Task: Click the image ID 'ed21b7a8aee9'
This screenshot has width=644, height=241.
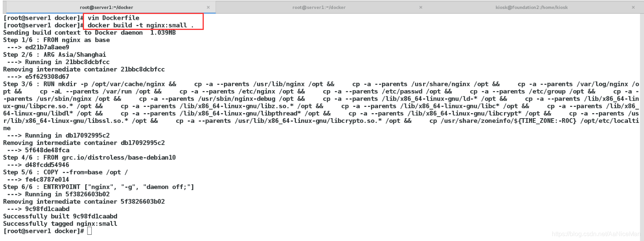Action: [47, 47]
